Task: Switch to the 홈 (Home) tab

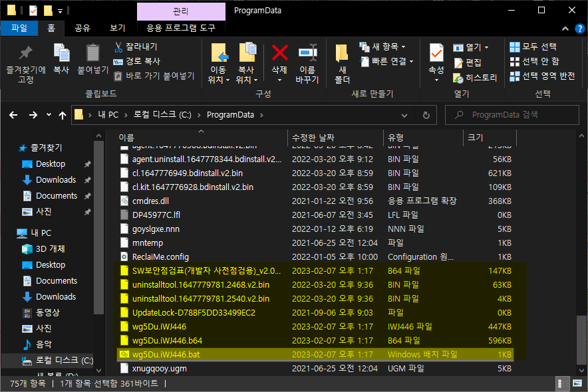Action: coord(51,28)
